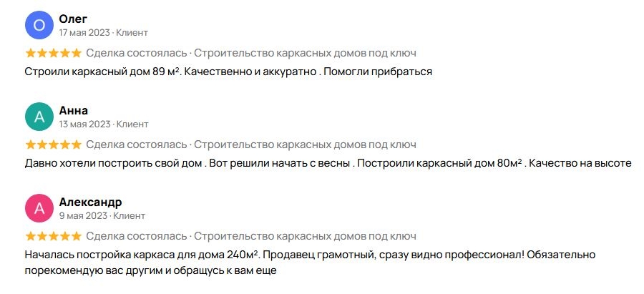
Task: Click the five-star rating in Oleg's review
Action: [53, 53]
